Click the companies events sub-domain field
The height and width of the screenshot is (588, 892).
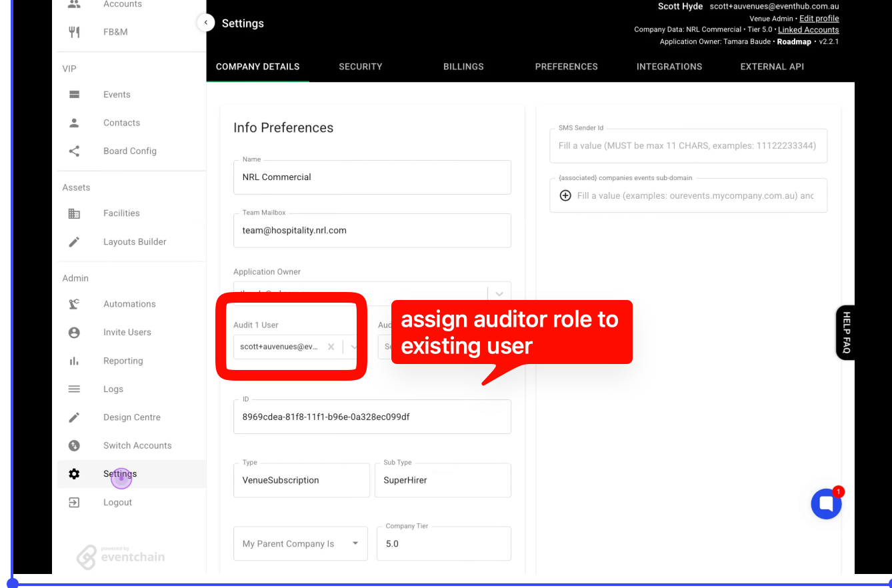click(x=689, y=195)
